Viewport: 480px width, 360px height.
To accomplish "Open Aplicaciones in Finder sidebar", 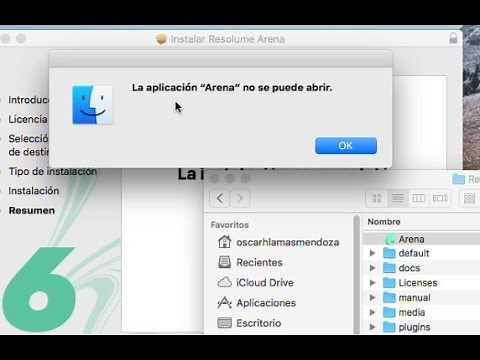I will (x=266, y=303).
